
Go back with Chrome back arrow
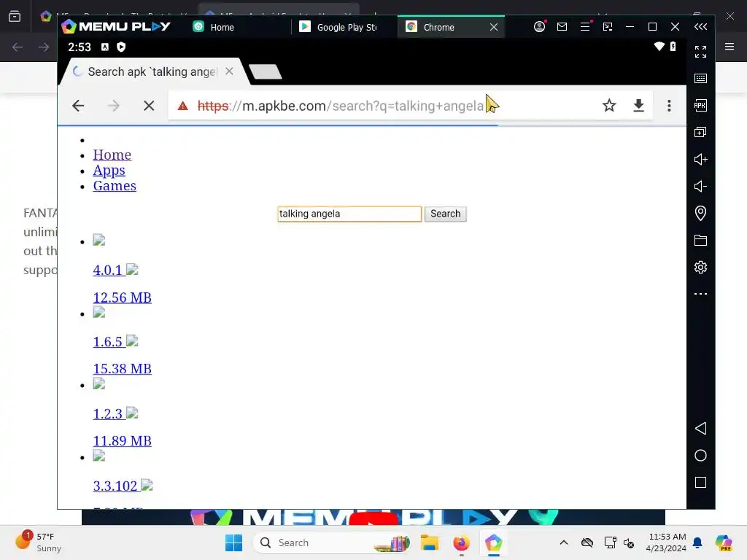click(x=78, y=106)
